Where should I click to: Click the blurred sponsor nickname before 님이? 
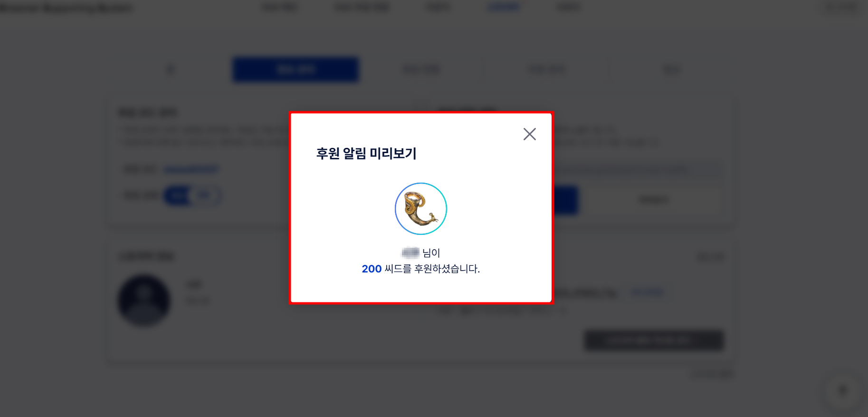click(410, 252)
